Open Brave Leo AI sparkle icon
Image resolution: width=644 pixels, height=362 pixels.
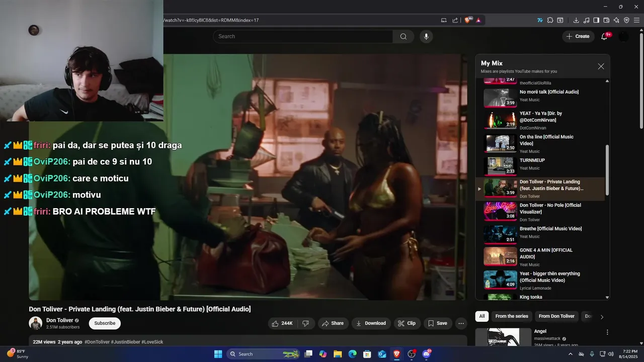pos(616,20)
